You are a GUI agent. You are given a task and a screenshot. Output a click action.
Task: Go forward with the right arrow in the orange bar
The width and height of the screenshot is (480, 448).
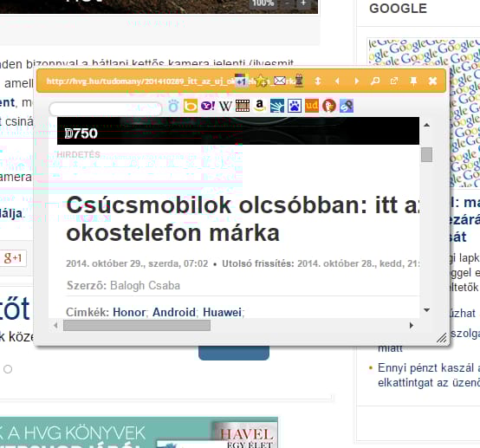pos(356,81)
